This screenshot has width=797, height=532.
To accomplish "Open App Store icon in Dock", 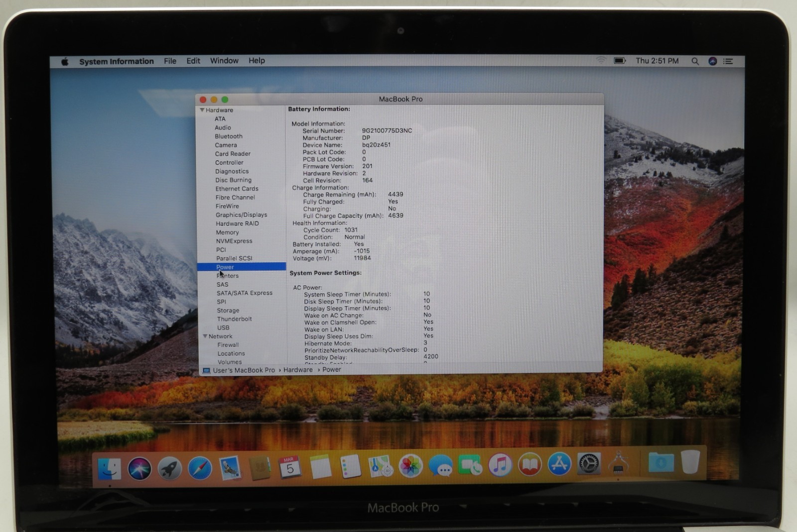I will [x=559, y=464].
